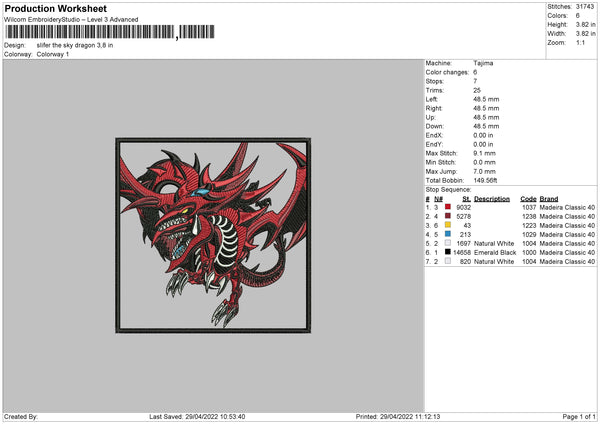
Task: Click the stitch count 9032
Action: 463,207
